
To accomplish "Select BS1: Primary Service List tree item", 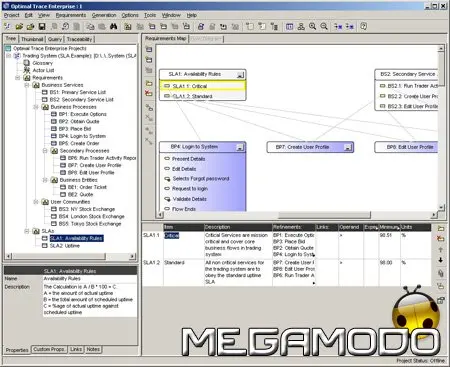I will [78, 92].
